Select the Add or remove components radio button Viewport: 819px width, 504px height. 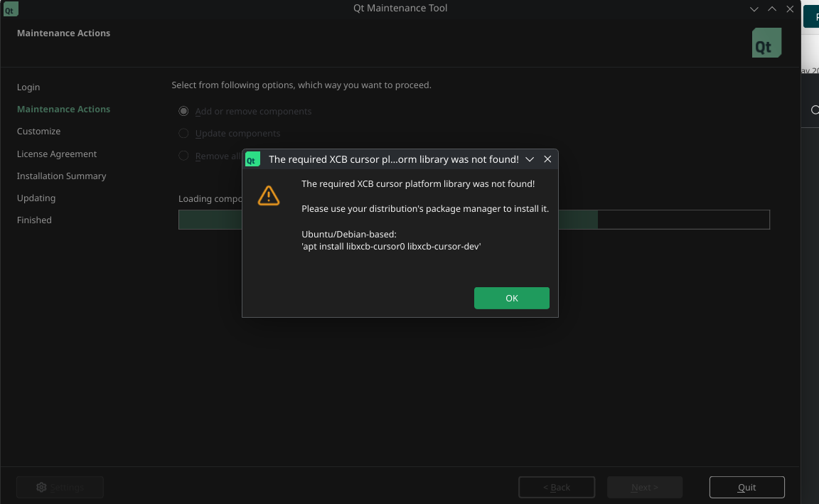tap(183, 111)
